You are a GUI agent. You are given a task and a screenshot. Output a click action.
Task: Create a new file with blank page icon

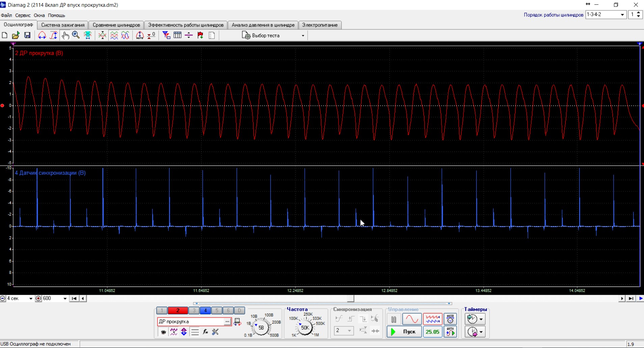tap(5, 35)
